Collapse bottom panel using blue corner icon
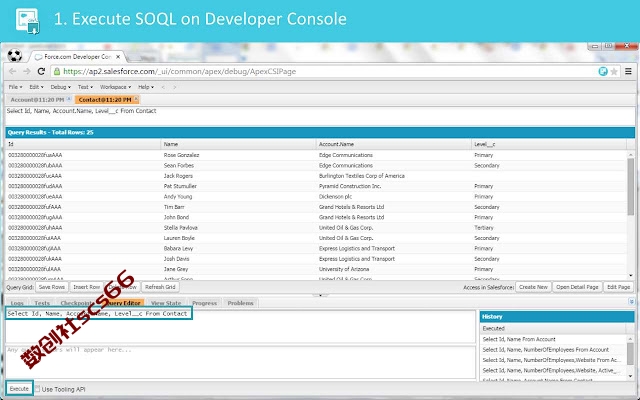 tap(631, 302)
